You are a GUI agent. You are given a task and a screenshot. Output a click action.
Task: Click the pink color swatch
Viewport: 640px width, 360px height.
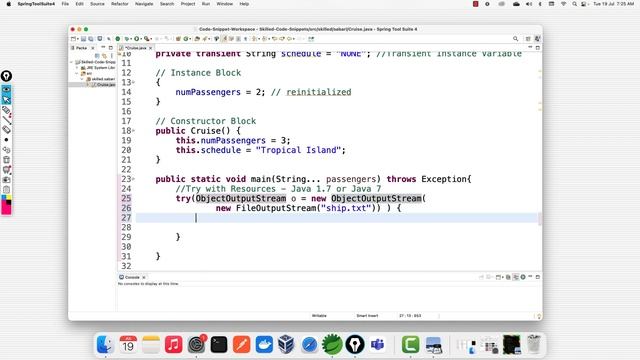pos(7,209)
